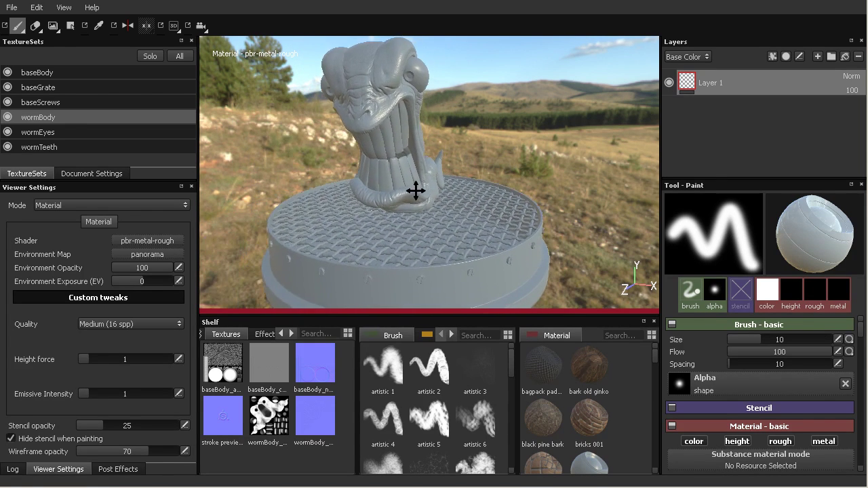The image size is (868, 488).
Task: Open the Quality dropdown showing Medium (16 spp)
Action: coord(130,324)
